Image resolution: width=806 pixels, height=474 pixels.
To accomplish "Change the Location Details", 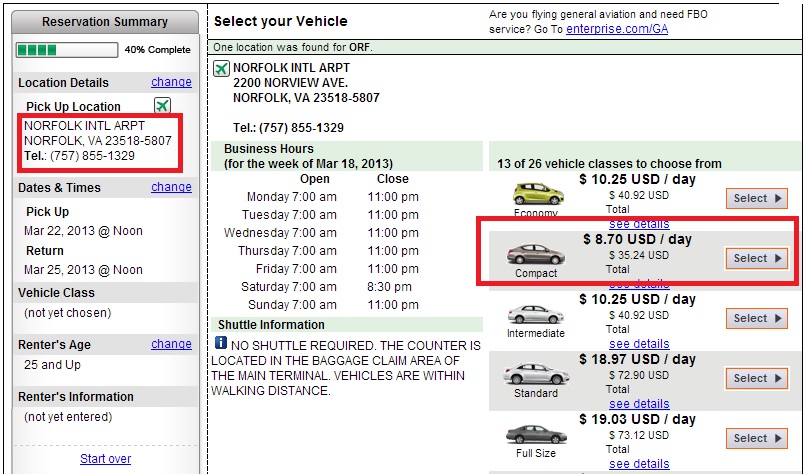I will point(171,82).
